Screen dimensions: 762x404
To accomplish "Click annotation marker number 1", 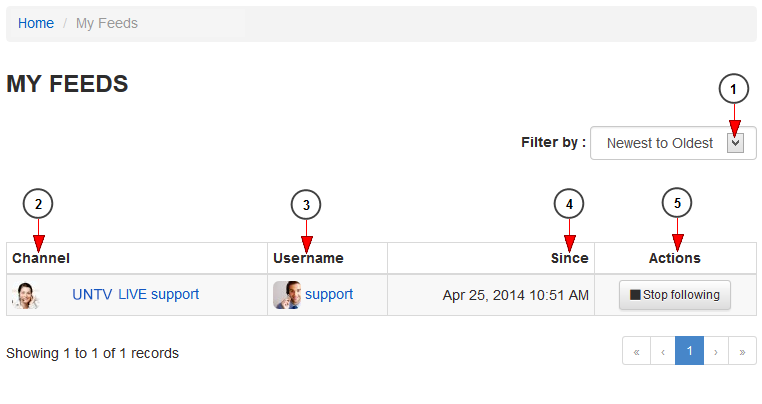I will (x=734, y=90).
